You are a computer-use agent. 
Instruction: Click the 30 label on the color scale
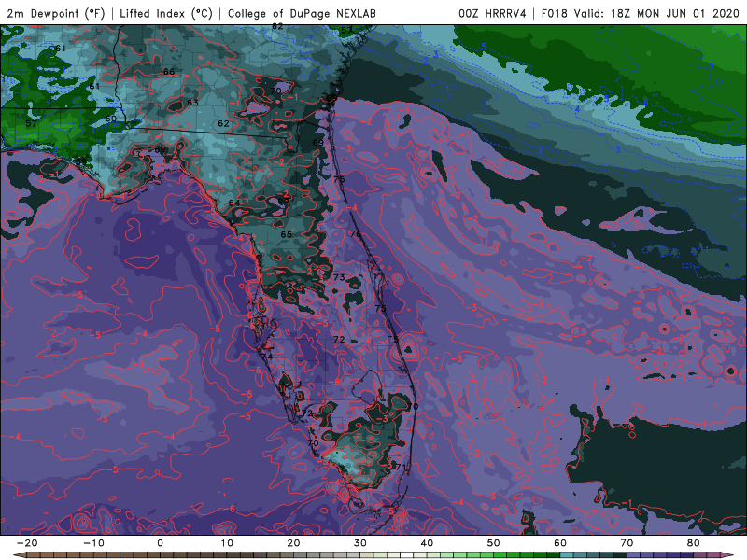(x=360, y=543)
